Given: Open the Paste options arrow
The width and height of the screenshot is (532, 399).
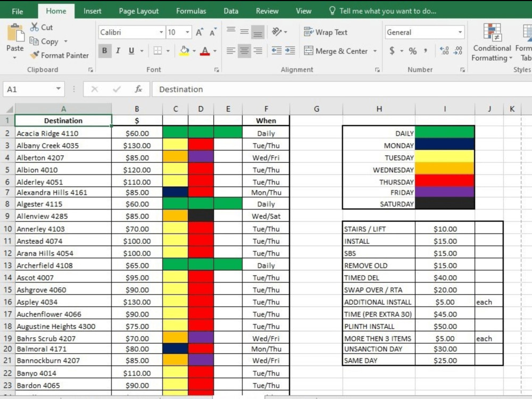Looking at the screenshot, I should [x=15, y=57].
